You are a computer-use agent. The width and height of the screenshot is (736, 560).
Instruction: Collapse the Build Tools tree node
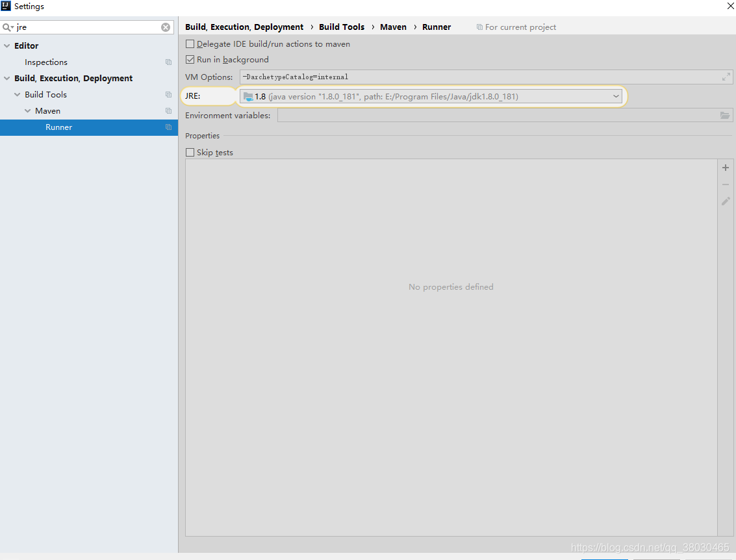click(16, 94)
